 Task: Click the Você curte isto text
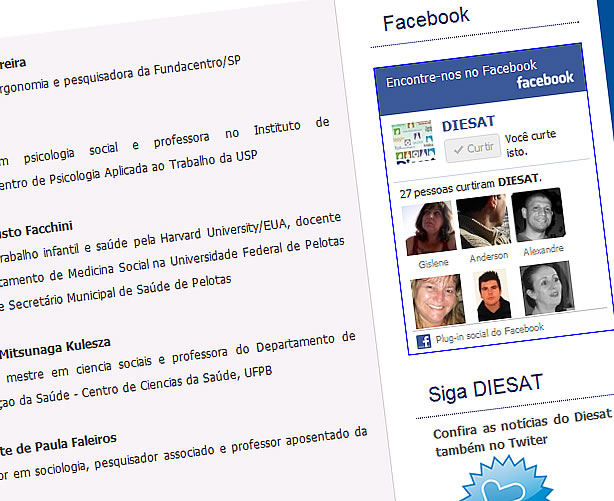point(530,143)
